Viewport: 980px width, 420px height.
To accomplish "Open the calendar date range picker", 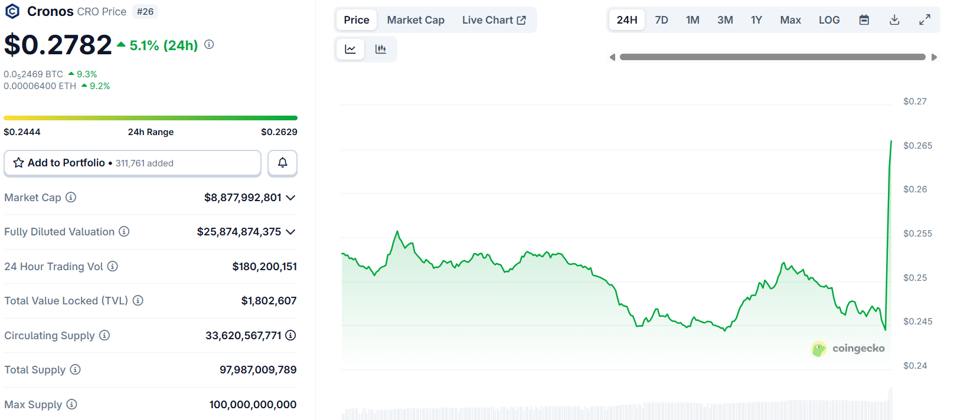I will tap(864, 20).
